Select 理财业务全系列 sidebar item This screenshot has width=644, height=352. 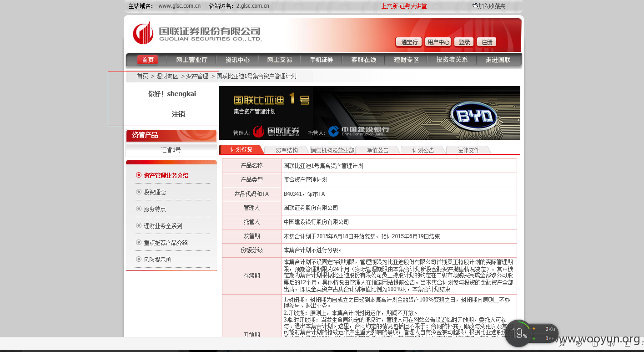[x=163, y=226]
